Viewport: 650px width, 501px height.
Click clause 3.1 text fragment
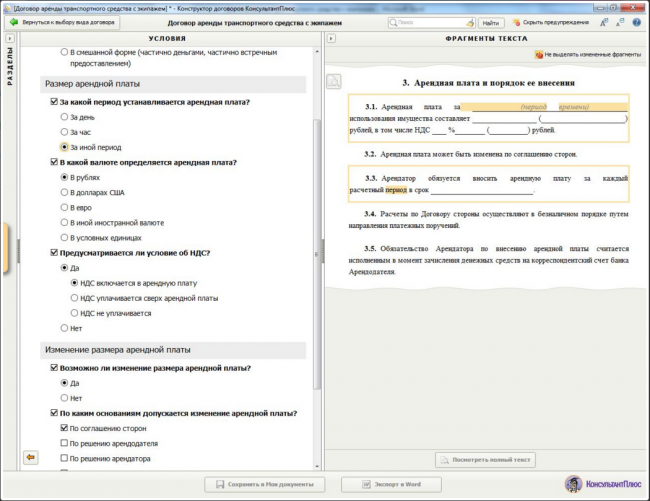489,119
